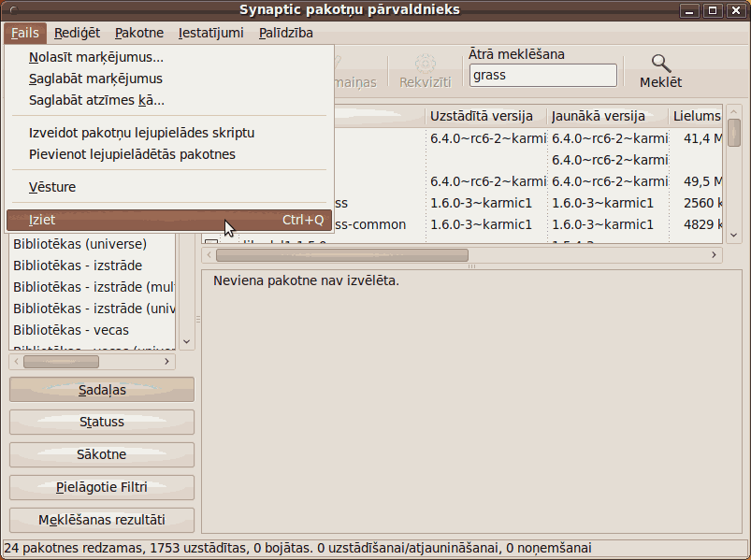Click the Rekvizīti gear toolbar icon
Screen dimensions: 751x560
tap(425, 64)
